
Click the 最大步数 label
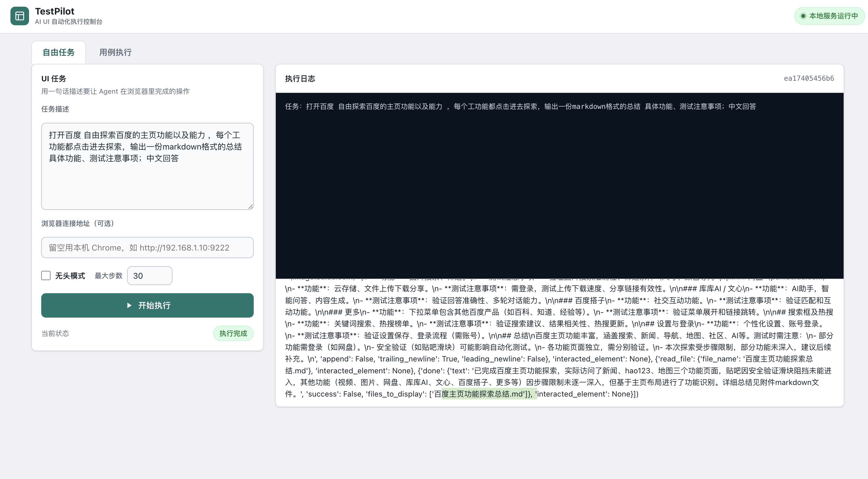109,275
